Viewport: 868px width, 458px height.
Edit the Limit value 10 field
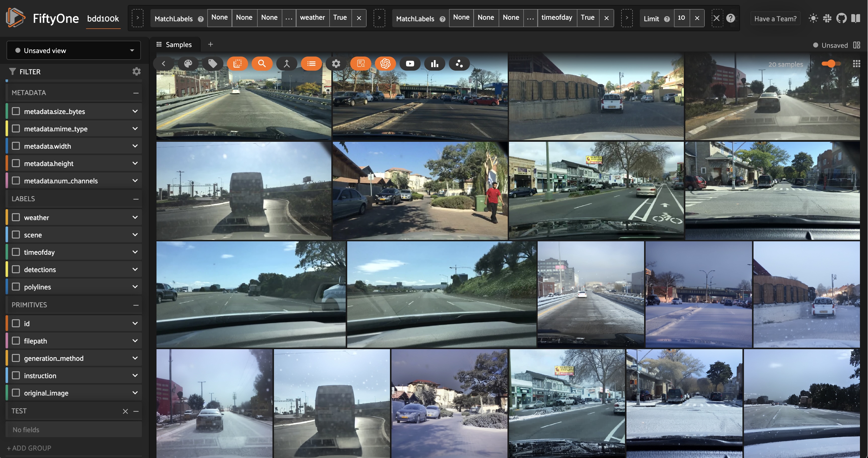[681, 18]
